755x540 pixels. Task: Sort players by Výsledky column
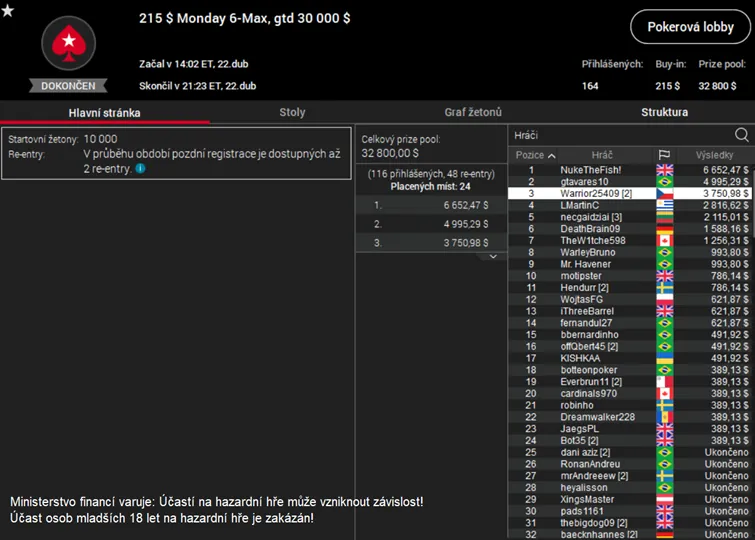(714, 155)
